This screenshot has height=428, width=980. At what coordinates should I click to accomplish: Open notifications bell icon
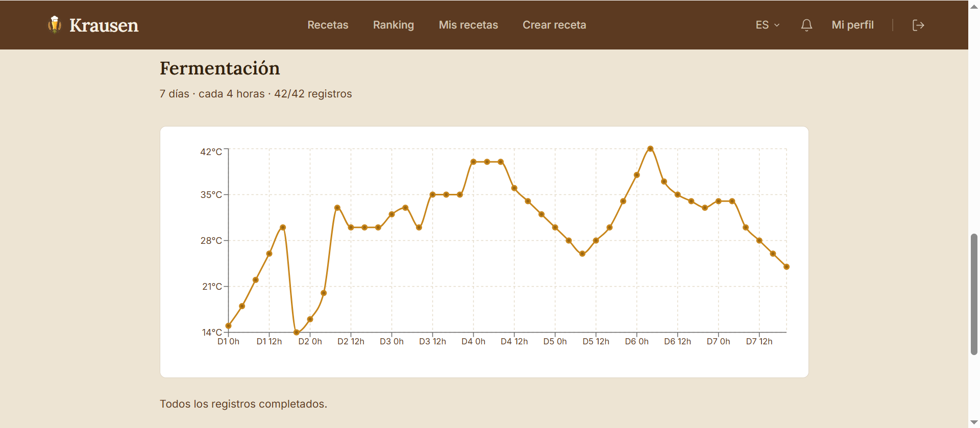[x=806, y=25]
